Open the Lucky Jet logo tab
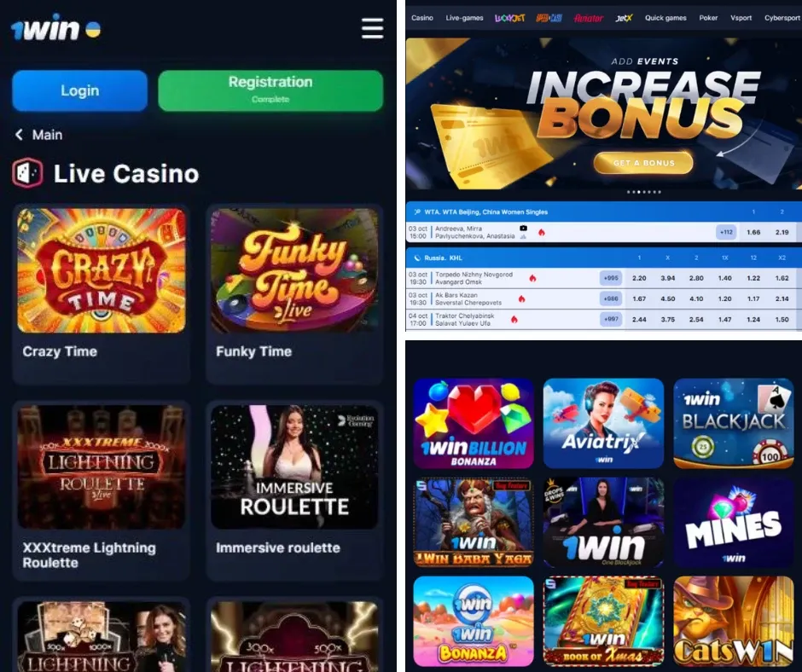Image resolution: width=802 pixels, height=672 pixels. 509,18
